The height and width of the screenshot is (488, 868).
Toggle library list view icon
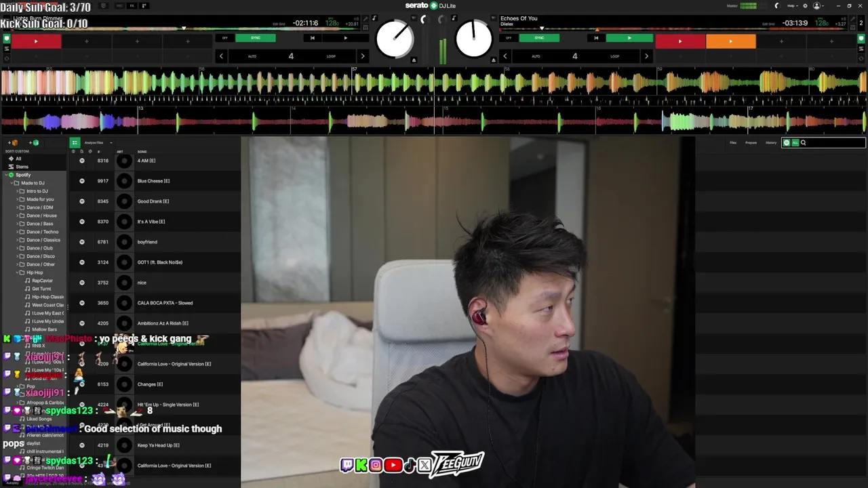click(x=75, y=143)
